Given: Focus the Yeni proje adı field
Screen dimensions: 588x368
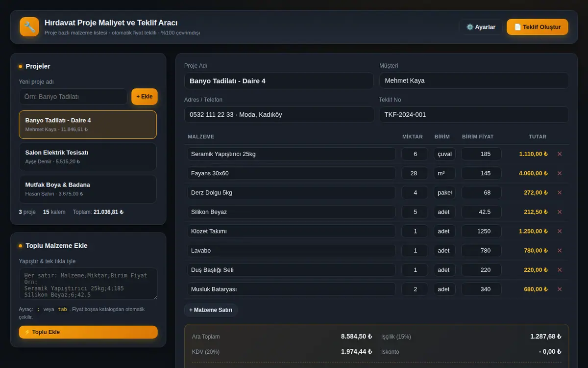Looking at the screenshot, I should pyautogui.click(x=73, y=97).
